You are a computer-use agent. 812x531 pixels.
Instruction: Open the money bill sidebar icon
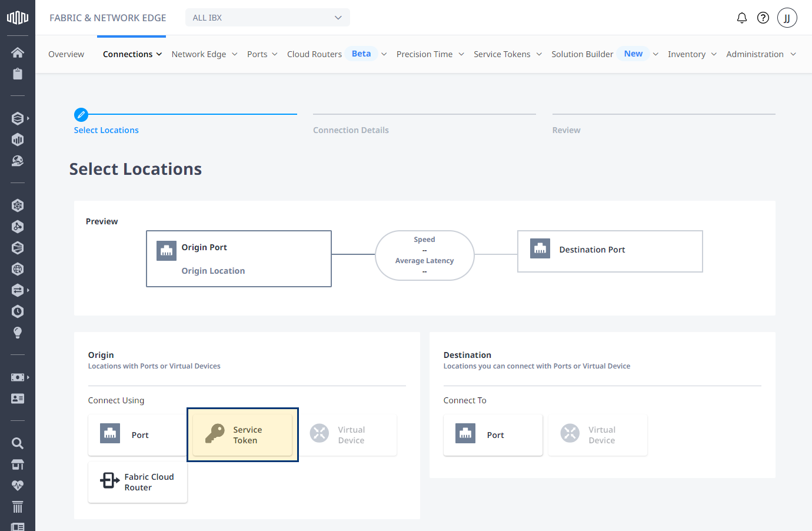[18, 377]
